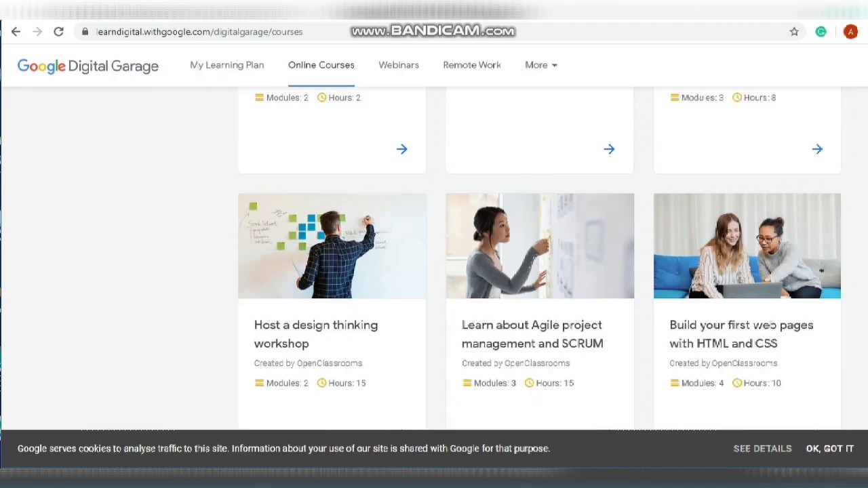This screenshot has width=868, height=488.
Task: Open the orange profile avatar icon
Action: [850, 32]
